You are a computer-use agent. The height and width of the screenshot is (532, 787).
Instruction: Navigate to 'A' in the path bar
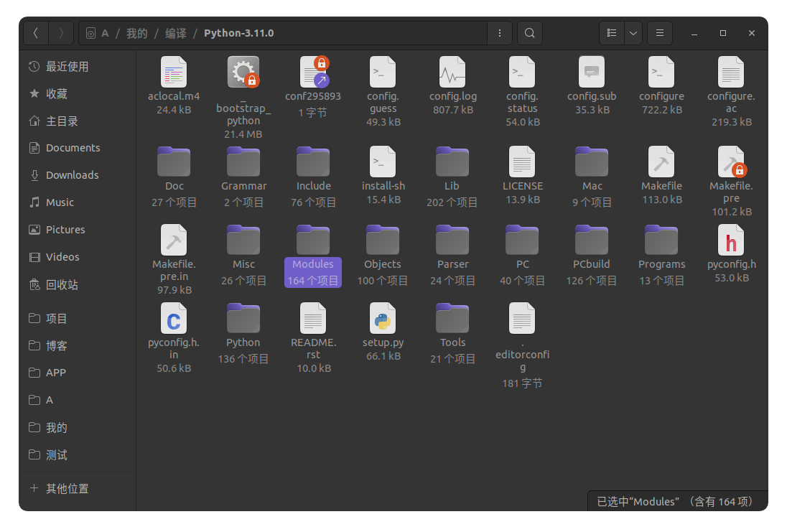(105, 33)
